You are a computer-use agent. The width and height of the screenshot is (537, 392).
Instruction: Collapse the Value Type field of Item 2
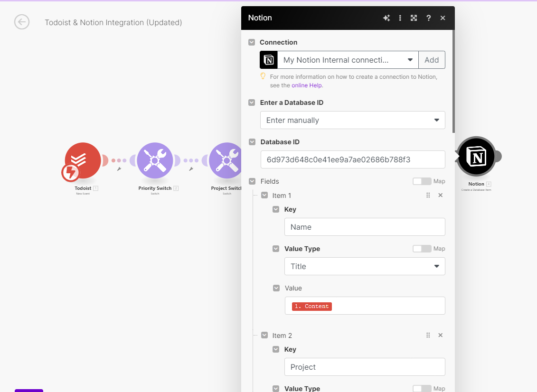276,388
